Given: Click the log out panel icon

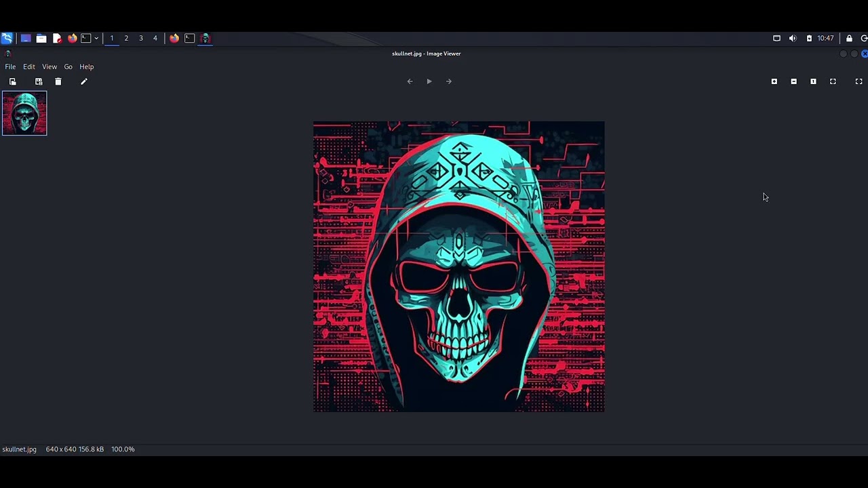Looking at the screenshot, I should tap(864, 38).
